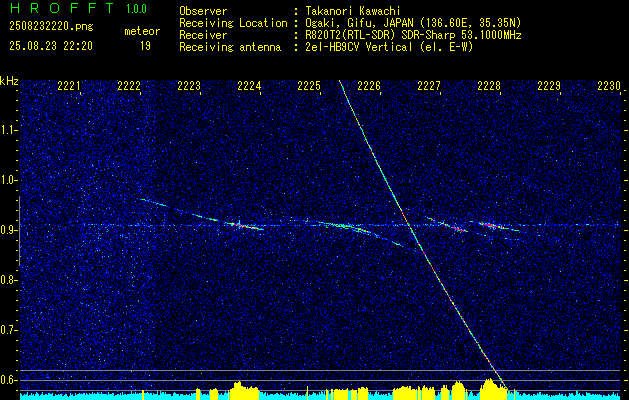Click the Observer label

point(203,11)
